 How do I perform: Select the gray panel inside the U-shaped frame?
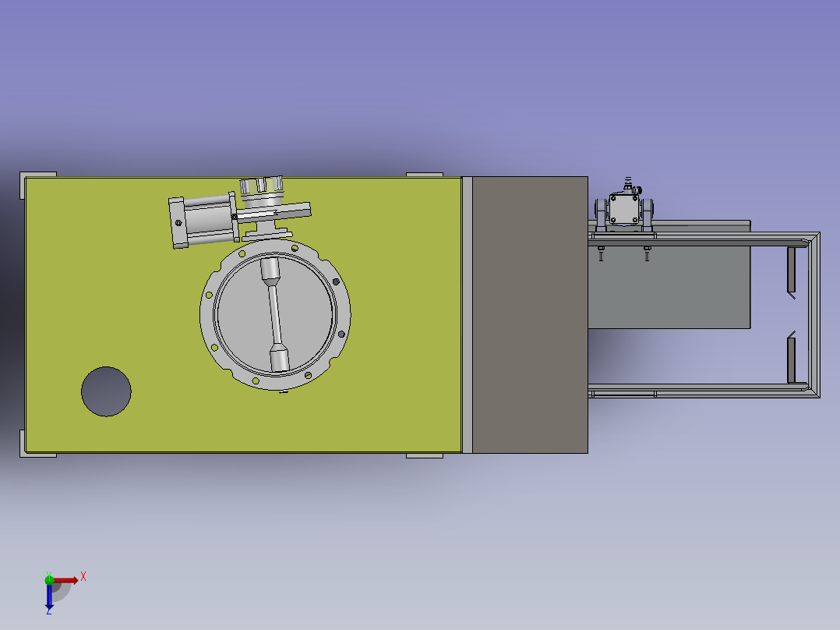coord(669,288)
